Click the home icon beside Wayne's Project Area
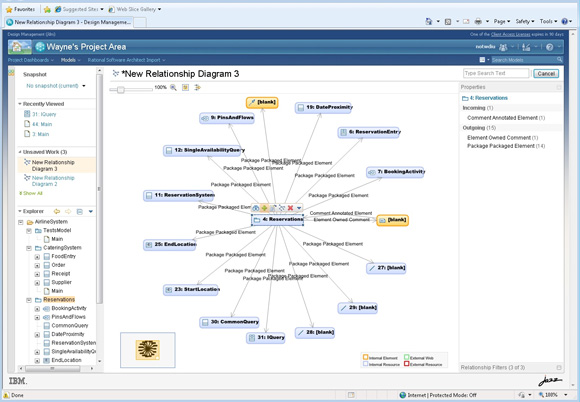Screen dimensions: 580x402 pos(20,47)
